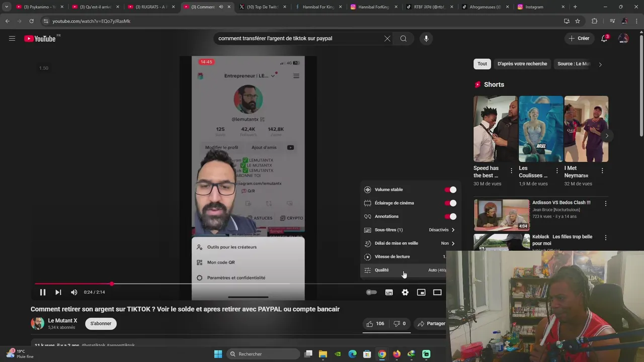Share the video via Partager

(431, 324)
